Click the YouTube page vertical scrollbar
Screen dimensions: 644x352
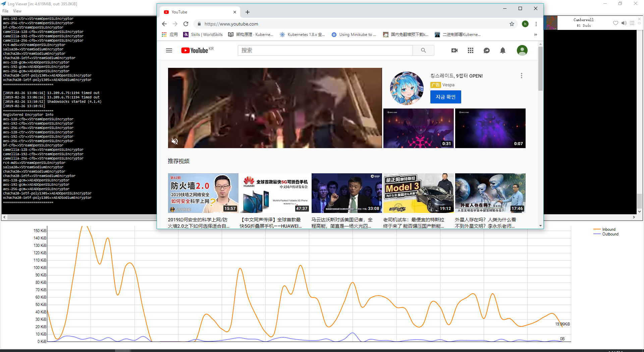(x=540, y=69)
